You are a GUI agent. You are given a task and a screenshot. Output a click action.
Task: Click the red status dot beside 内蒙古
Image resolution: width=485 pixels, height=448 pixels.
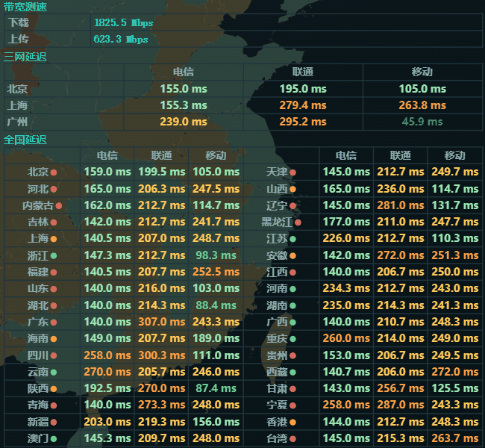point(59,205)
